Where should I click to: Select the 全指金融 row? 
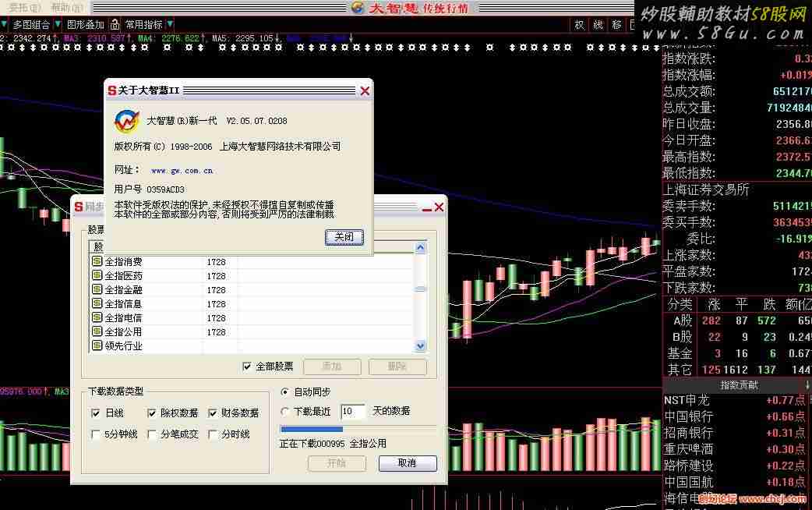pyautogui.click(x=251, y=290)
